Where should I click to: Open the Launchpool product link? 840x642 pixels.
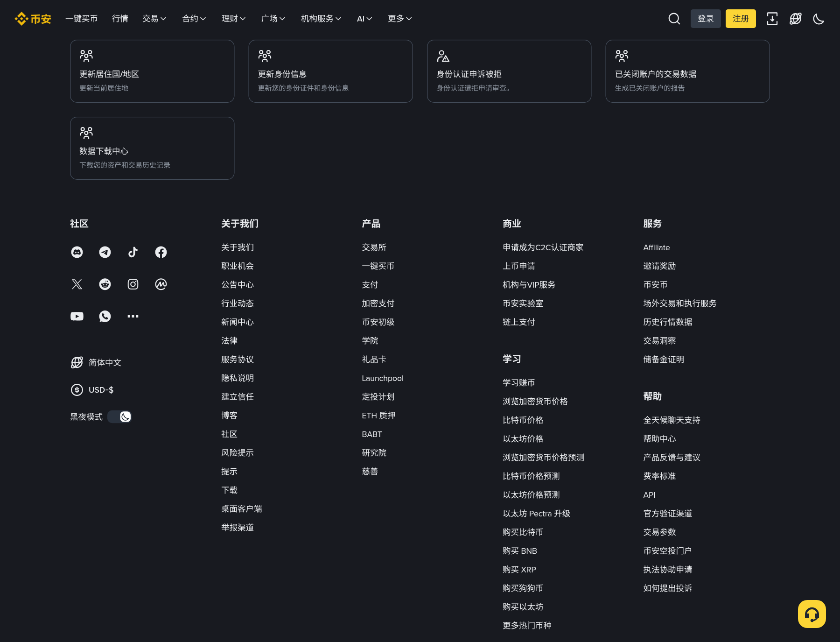point(383,378)
